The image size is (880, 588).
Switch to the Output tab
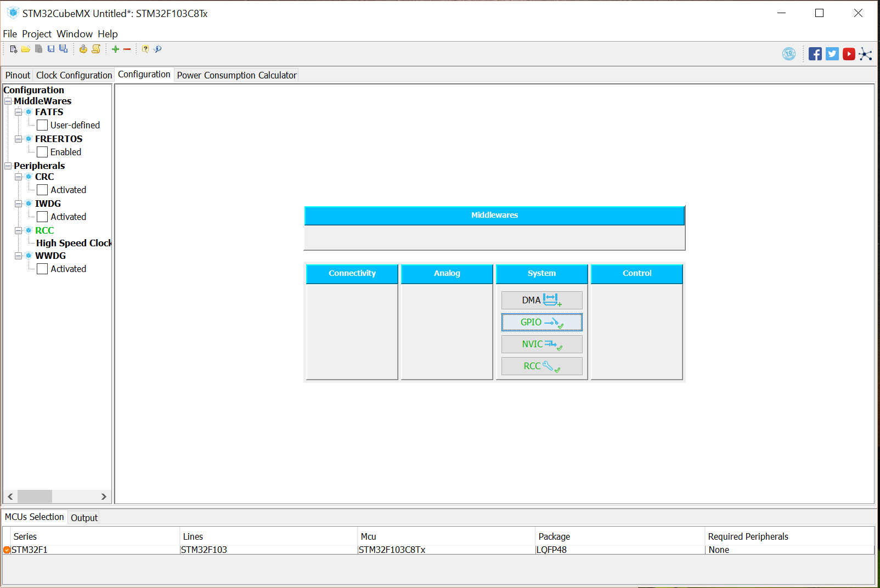(x=84, y=518)
